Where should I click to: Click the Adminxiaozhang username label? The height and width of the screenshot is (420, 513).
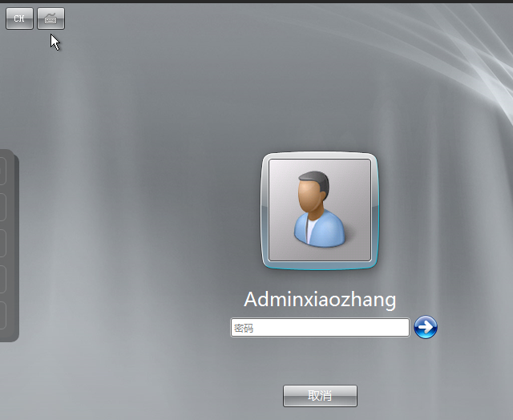tap(320, 300)
